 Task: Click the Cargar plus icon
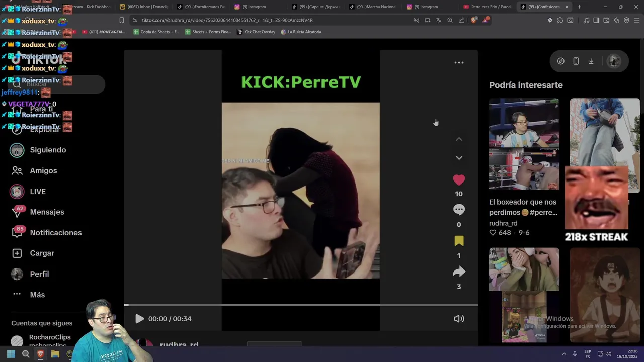(17, 253)
